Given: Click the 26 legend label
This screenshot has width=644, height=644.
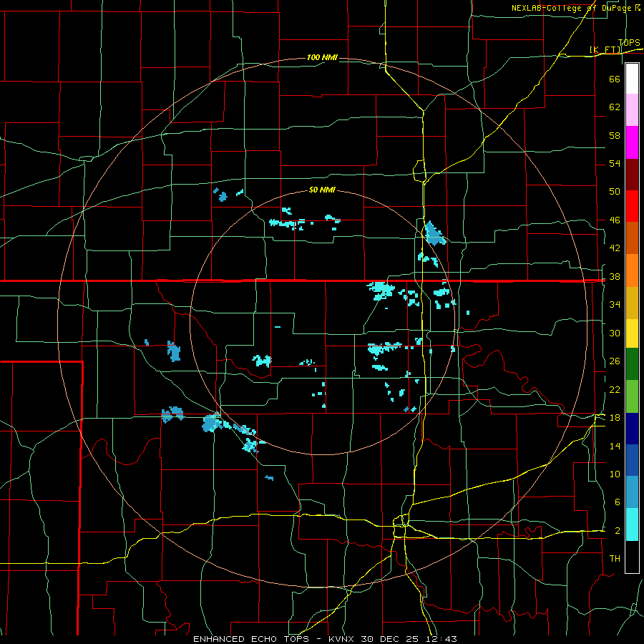Looking at the screenshot, I should coord(615,361).
